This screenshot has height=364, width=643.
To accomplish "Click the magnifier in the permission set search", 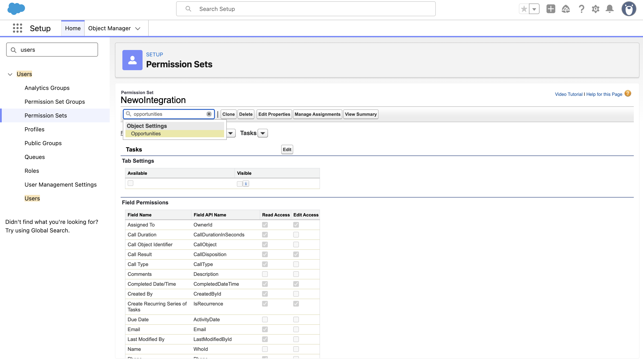I will click(x=128, y=114).
